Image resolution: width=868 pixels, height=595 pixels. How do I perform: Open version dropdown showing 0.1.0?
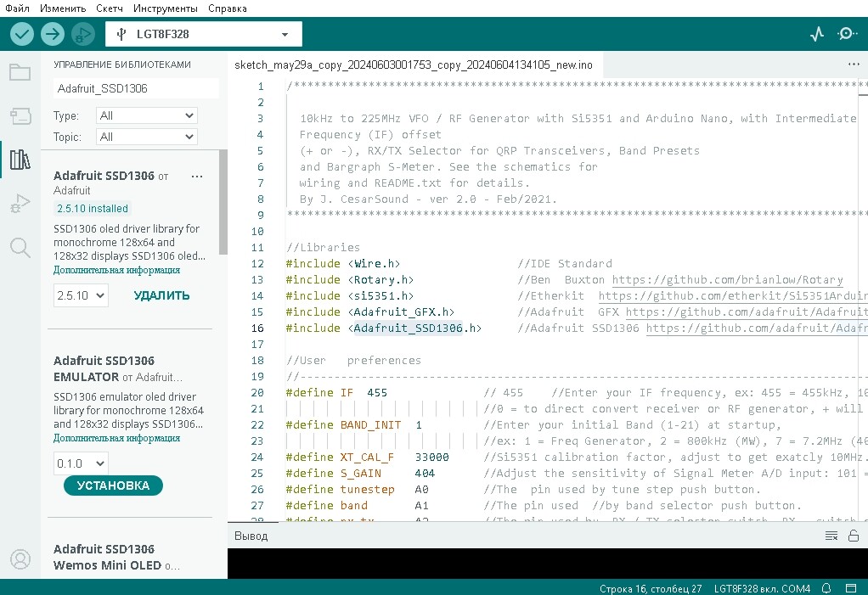pyautogui.click(x=81, y=463)
